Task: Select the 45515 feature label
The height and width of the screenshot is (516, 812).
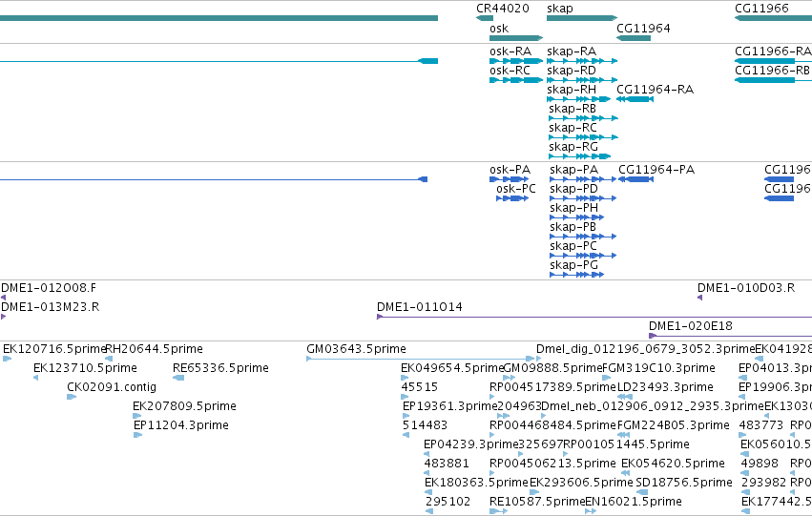Action: [420, 387]
